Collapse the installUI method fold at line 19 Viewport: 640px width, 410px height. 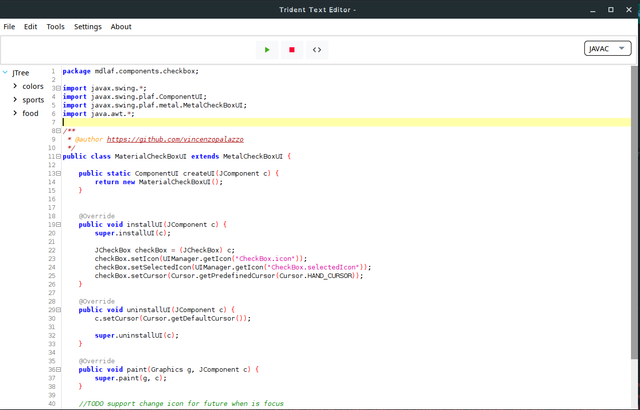[58, 224]
